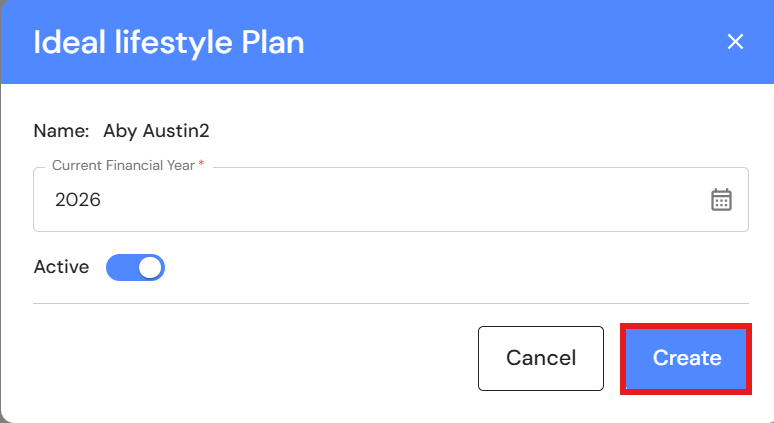Click the white knob of Active switch
The width and height of the screenshot is (774, 423).
pyautogui.click(x=150, y=268)
